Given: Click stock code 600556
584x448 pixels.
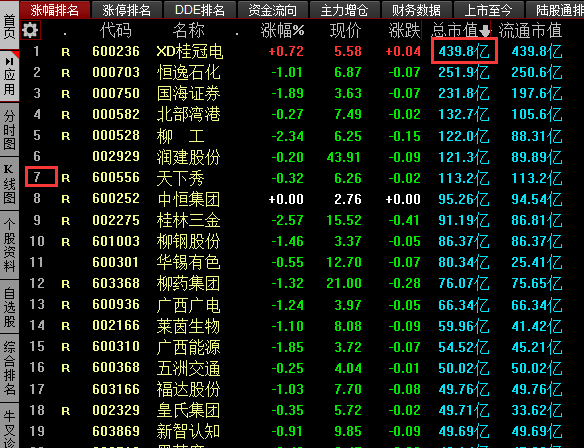Looking at the screenshot, I should click(x=116, y=178).
